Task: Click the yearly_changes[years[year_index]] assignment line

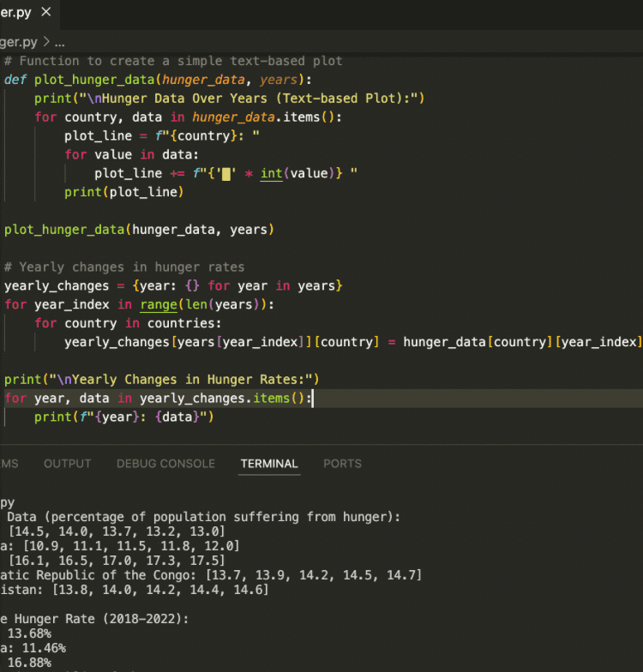Action: (x=353, y=342)
